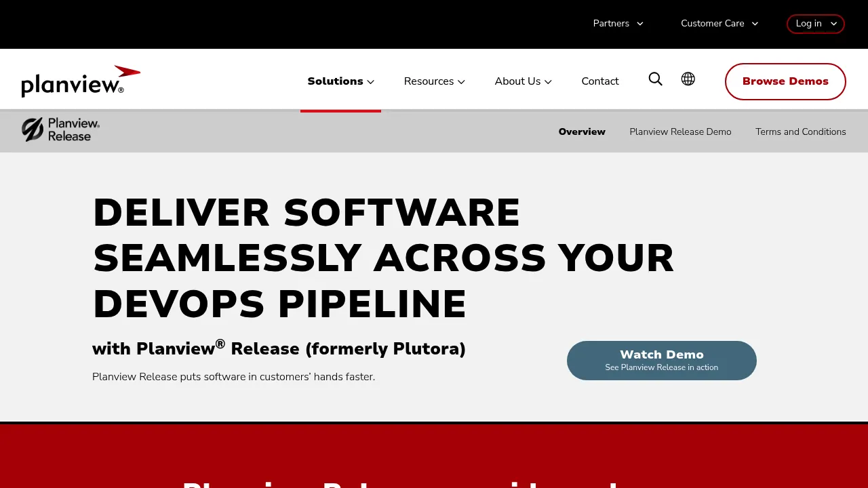Image resolution: width=868 pixels, height=488 pixels.
Task: Expand the Resources menu
Action: coord(434,81)
